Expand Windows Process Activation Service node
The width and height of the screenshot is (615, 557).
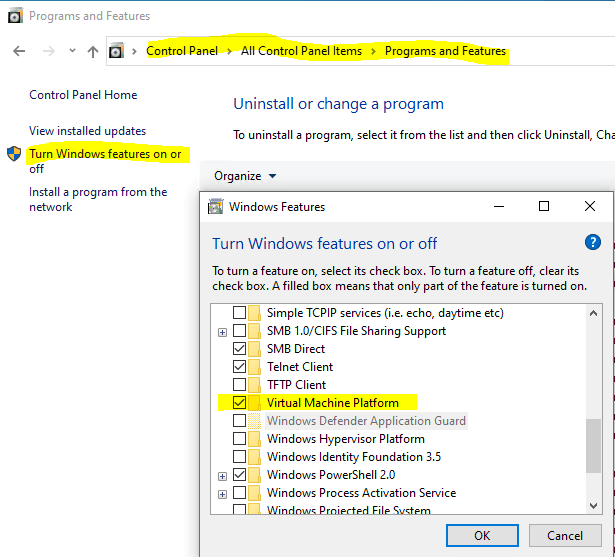pos(222,495)
